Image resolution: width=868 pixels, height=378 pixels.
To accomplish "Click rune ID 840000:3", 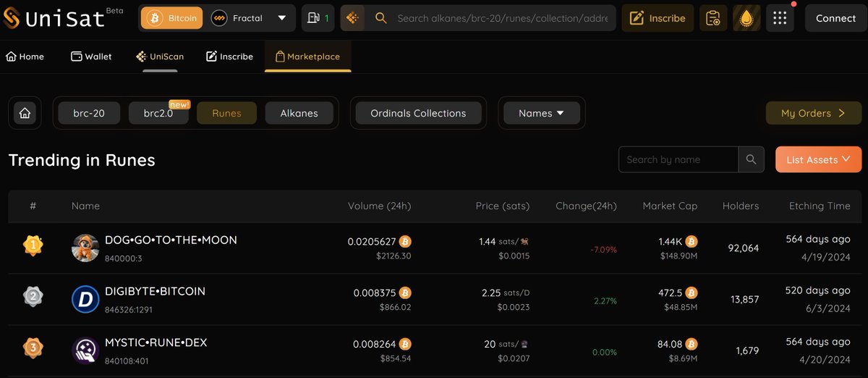I will coord(122,258).
